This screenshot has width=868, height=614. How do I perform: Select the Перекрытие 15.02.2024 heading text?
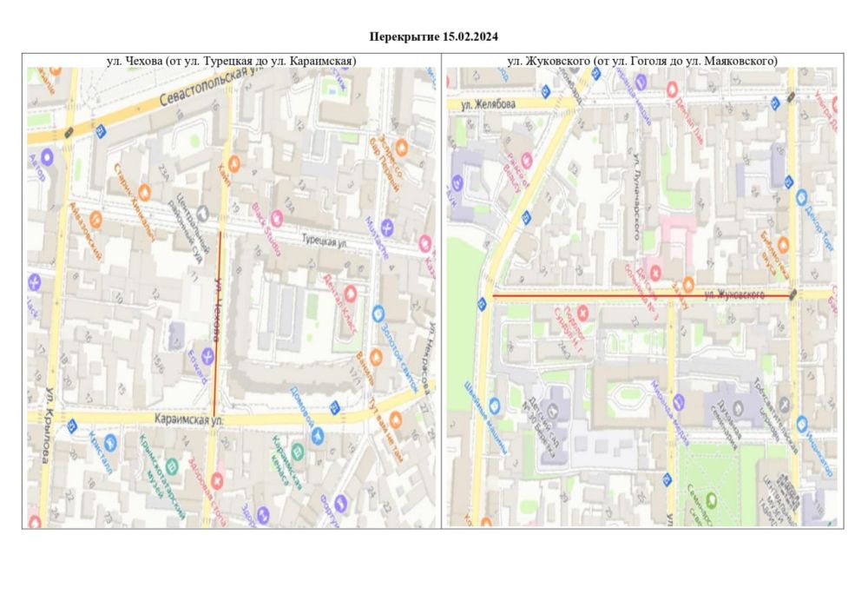(x=433, y=36)
